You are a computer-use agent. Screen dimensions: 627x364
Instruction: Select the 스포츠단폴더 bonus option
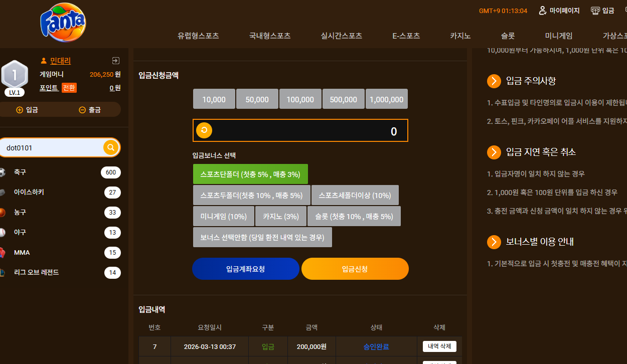click(250, 174)
